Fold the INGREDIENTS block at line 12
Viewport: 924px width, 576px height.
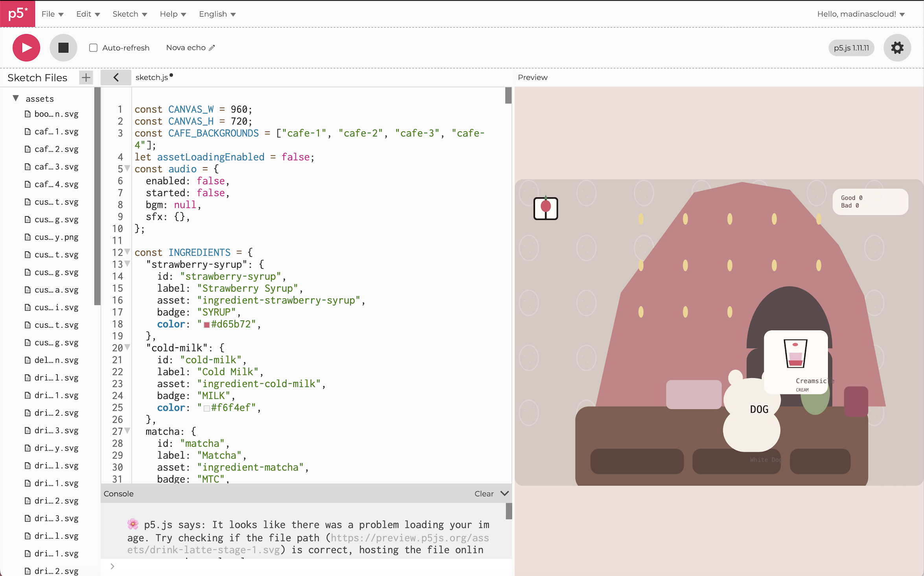pos(127,251)
